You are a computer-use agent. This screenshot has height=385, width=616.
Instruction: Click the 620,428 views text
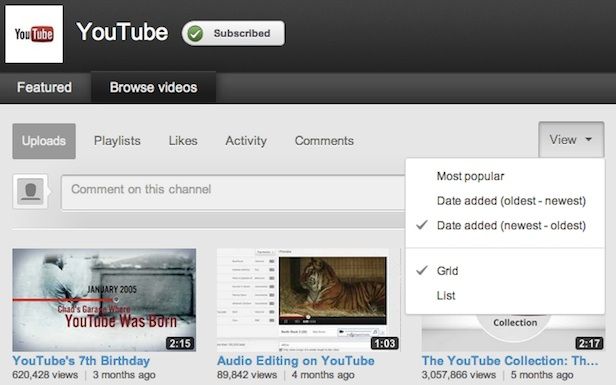click(45, 375)
